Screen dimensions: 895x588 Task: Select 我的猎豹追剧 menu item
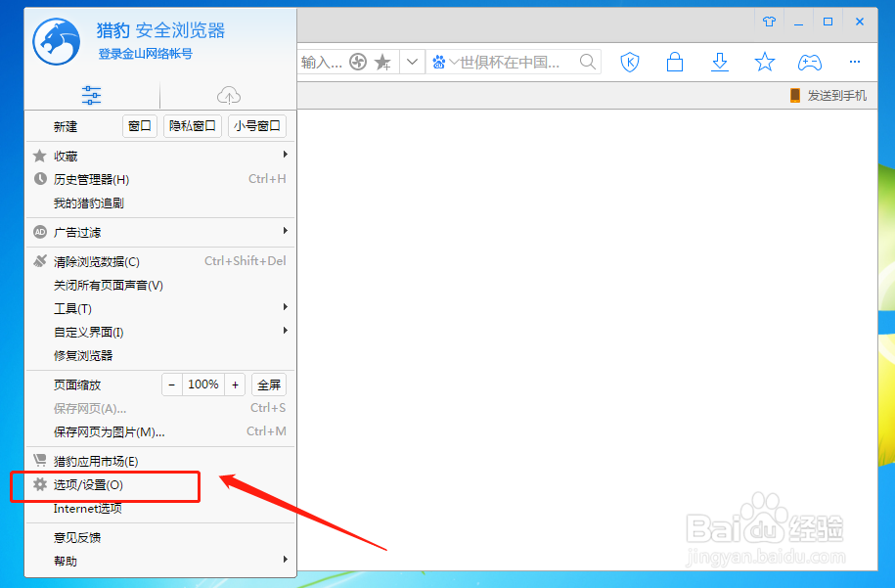coord(160,203)
